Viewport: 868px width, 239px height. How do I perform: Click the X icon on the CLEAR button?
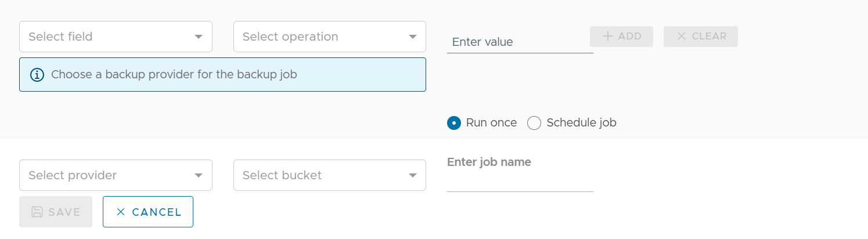coord(682,36)
